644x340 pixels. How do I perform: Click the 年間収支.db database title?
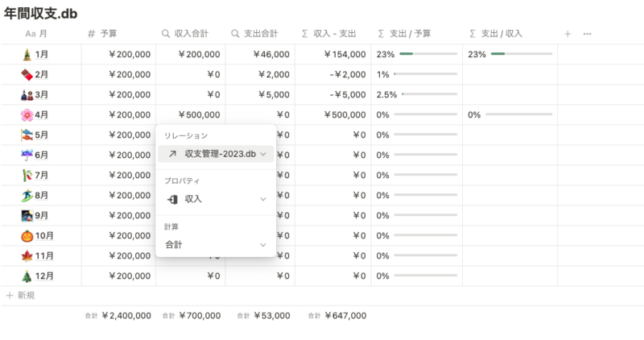pos(40,13)
